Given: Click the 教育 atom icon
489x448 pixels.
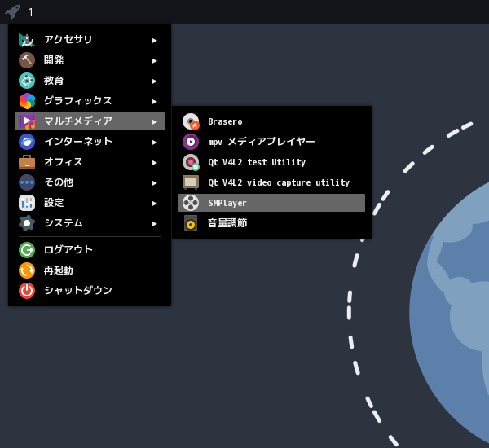Looking at the screenshot, I should point(27,81).
